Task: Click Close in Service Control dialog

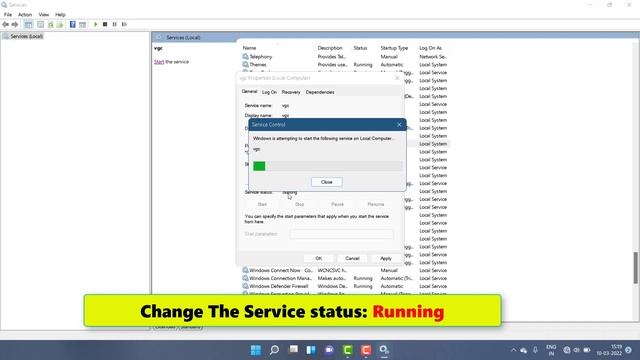Action: [327, 182]
